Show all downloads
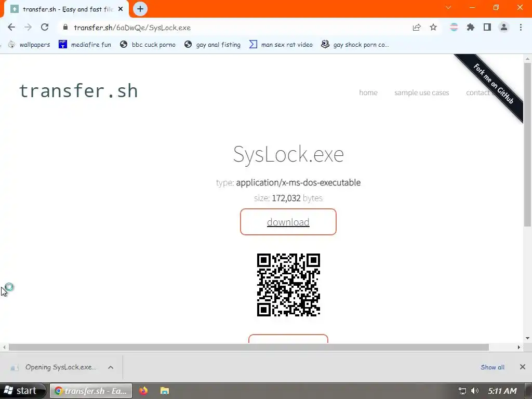The image size is (532, 399). point(493,367)
